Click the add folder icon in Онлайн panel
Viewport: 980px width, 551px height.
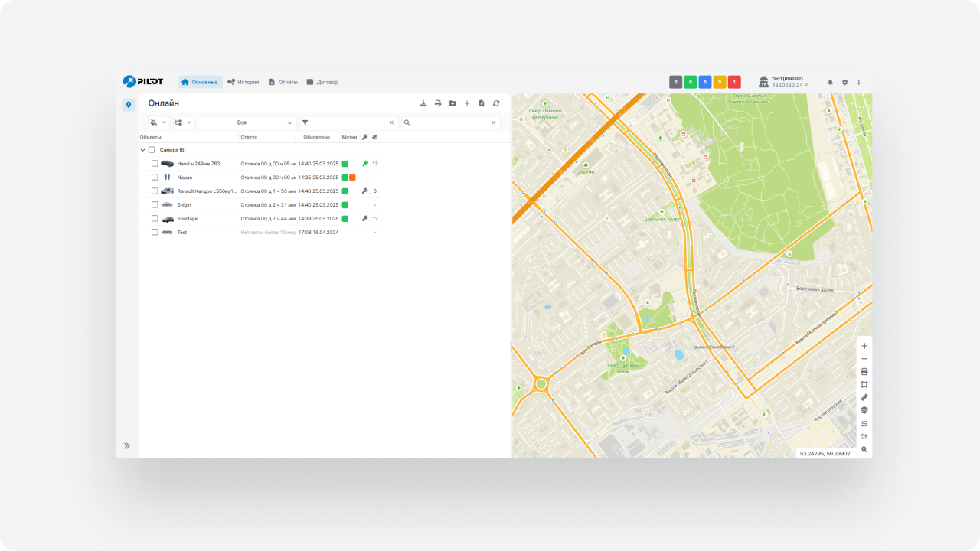pos(452,103)
